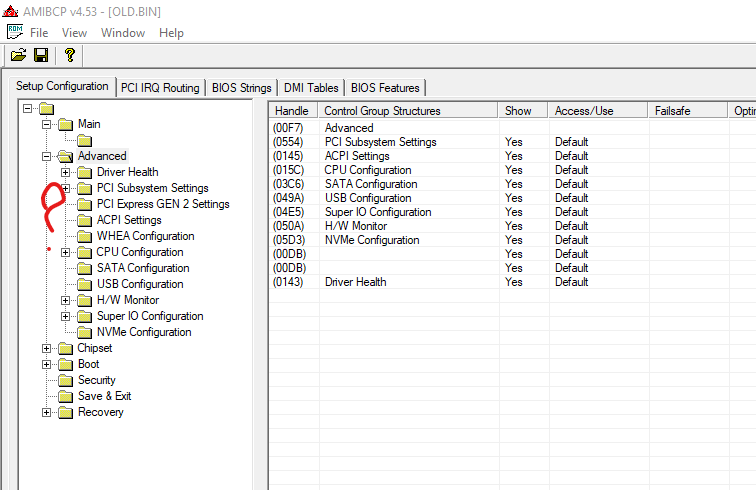Expand the Recovery node
756x490 pixels.
click(46, 412)
